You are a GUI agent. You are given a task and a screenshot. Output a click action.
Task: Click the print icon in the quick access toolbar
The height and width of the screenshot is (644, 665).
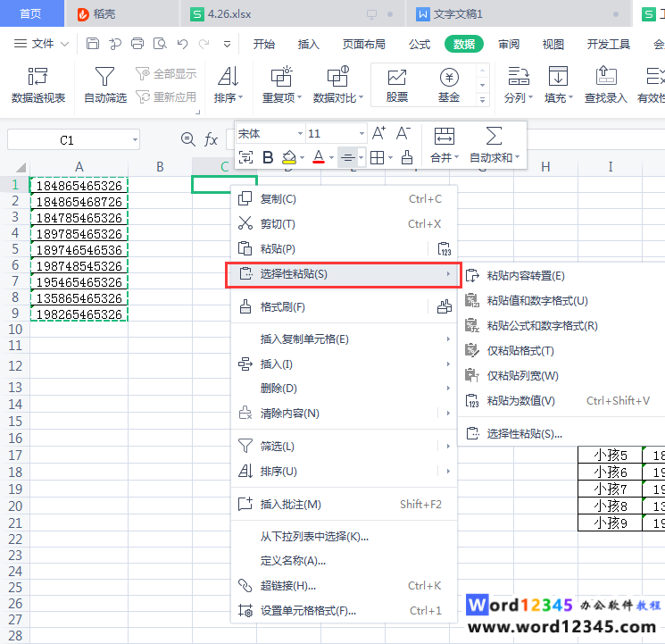137,44
